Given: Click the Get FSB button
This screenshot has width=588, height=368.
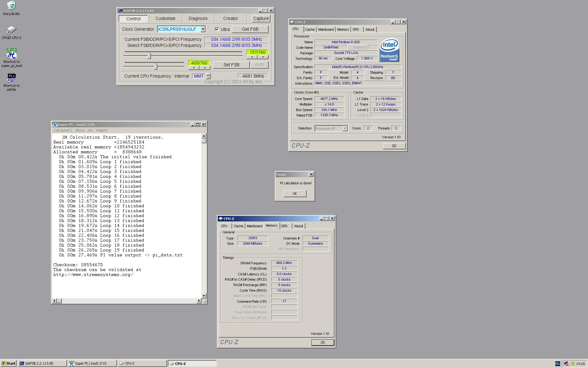Looking at the screenshot, I should point(250,29).
